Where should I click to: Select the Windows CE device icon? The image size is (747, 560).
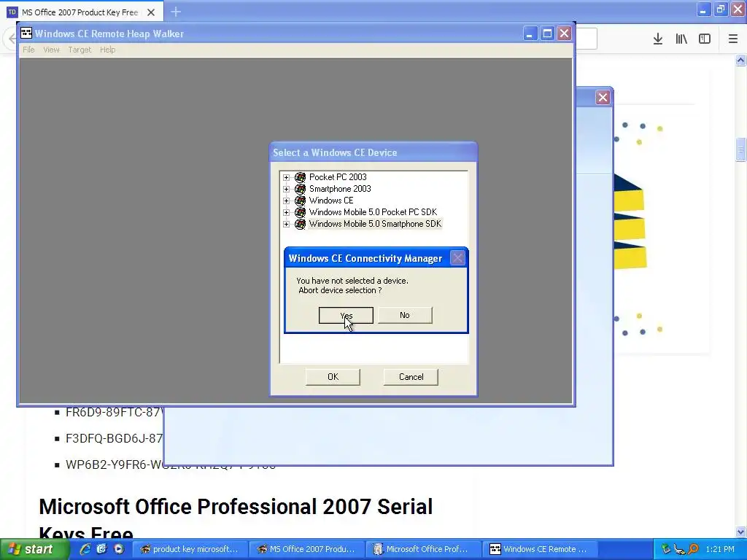coord(300,201)
